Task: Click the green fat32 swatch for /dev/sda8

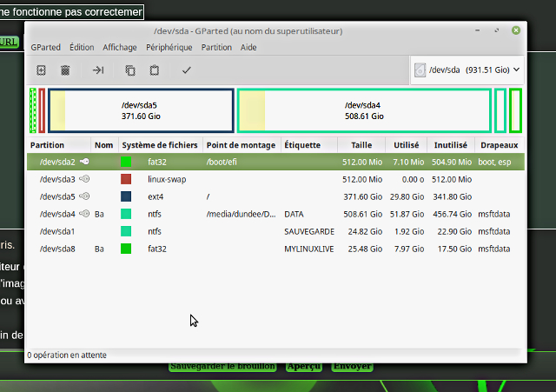Action: tap(126, 249)
